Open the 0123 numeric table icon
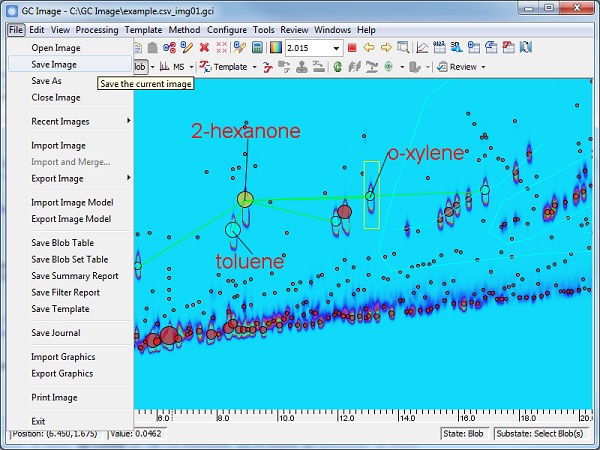600x450 pixels. click(439, 47)
